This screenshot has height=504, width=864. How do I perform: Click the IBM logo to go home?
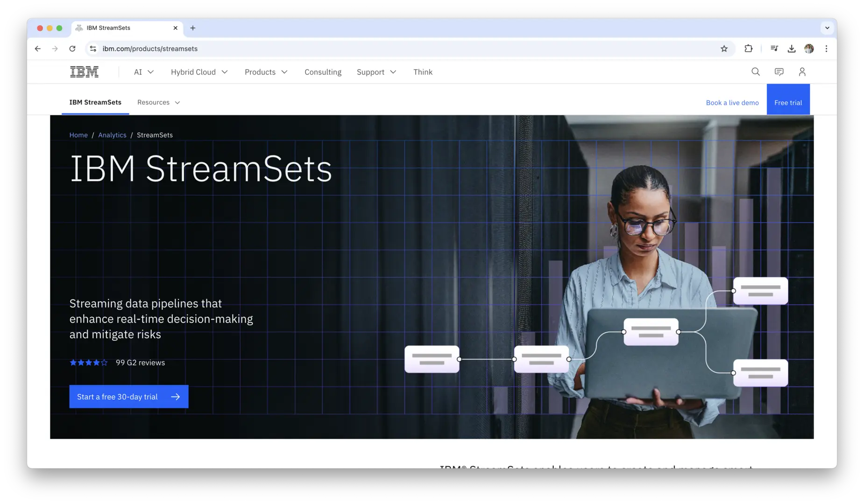84,71
